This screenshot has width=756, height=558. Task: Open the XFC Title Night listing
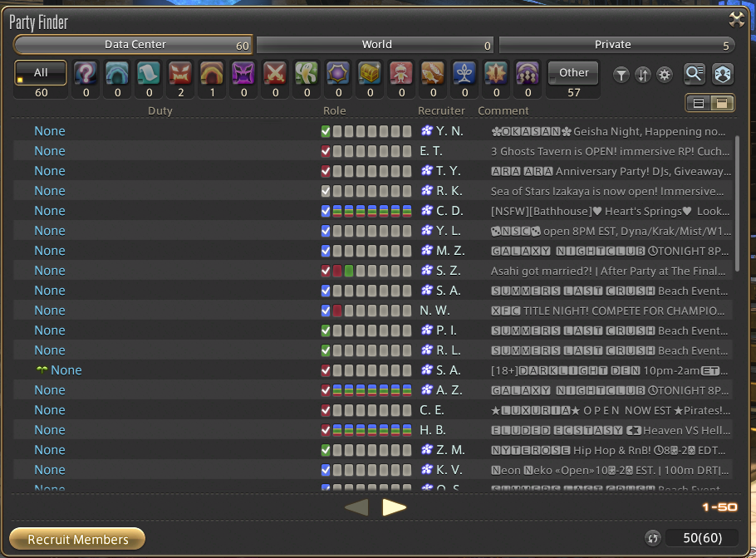(x=373, y=311)
